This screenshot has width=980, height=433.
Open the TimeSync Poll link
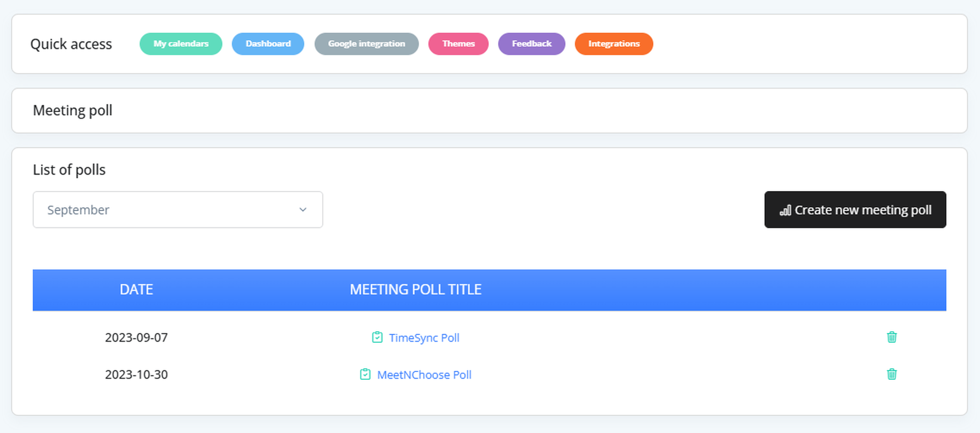pos(424,338)
